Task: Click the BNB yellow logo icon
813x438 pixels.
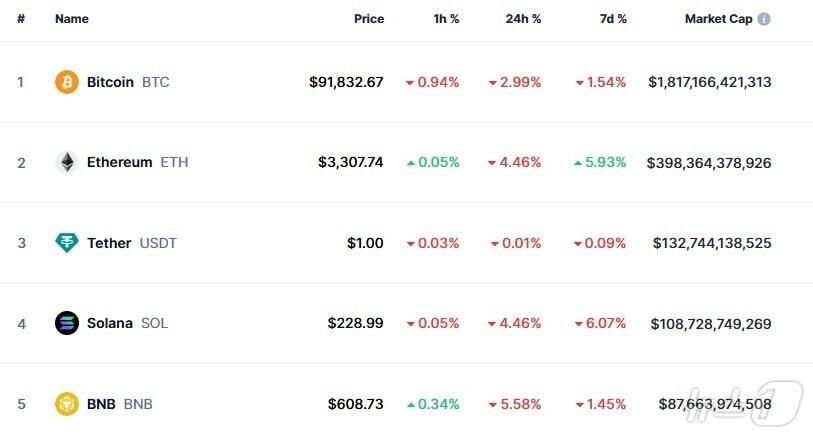Action: point(66,404)
